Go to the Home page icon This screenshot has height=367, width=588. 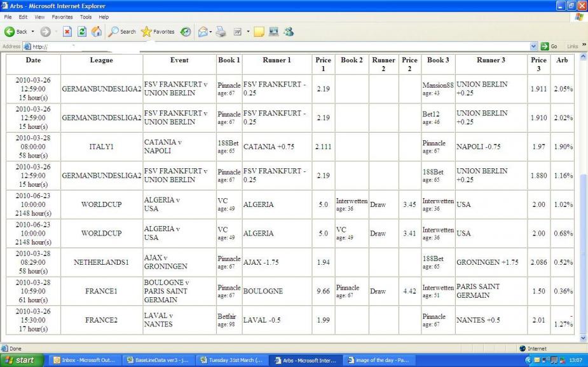(97, 32)
